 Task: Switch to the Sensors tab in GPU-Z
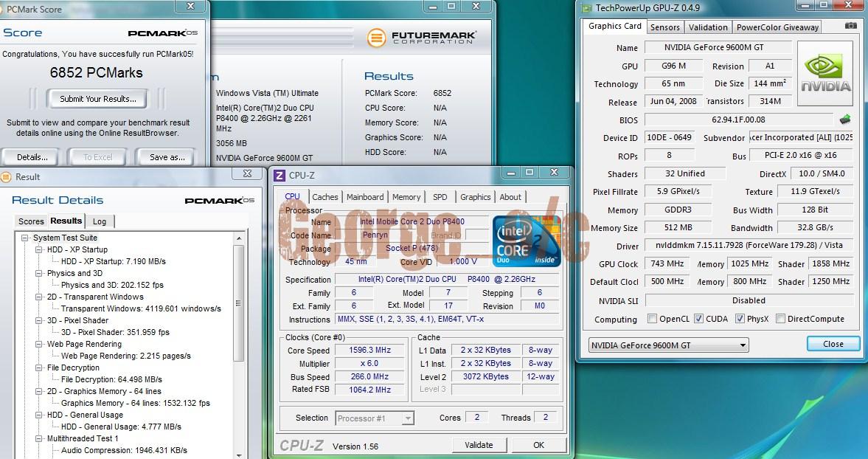(x=665, y=27)
